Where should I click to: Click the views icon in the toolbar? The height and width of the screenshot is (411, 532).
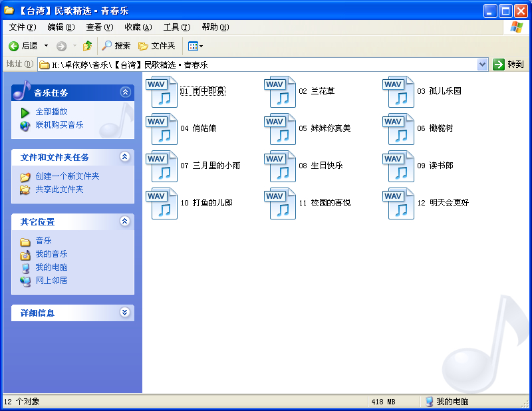(193, 46)
